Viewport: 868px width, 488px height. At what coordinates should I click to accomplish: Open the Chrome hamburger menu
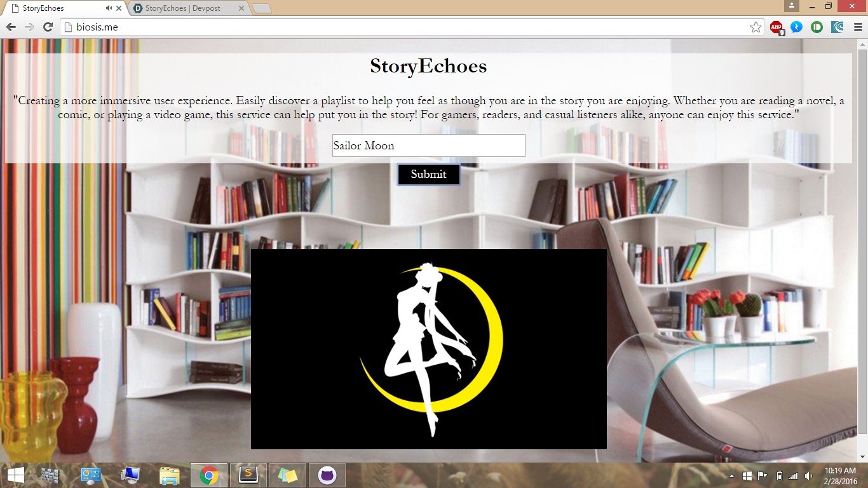click(x=858, y=27)
